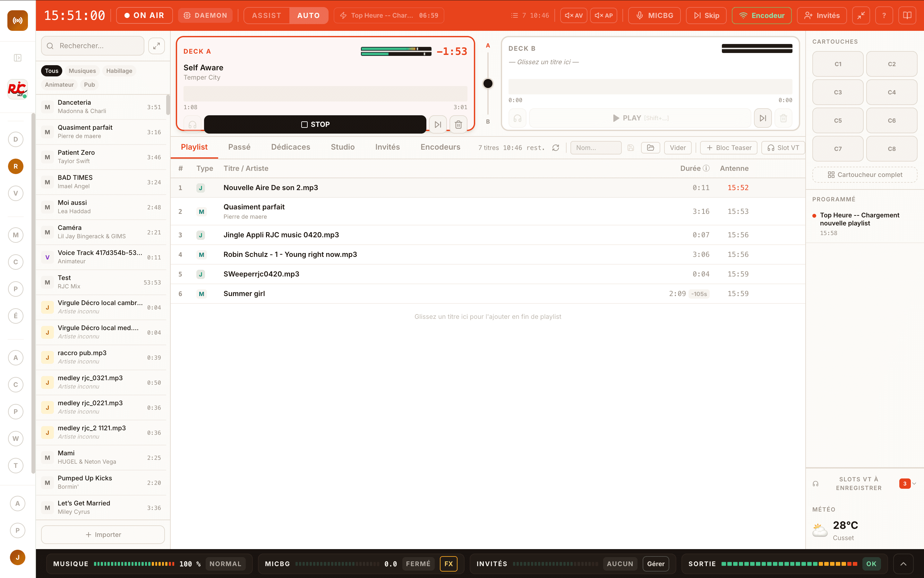
Task: Toggle the sidebar panel icon
Action: point(18,58)
